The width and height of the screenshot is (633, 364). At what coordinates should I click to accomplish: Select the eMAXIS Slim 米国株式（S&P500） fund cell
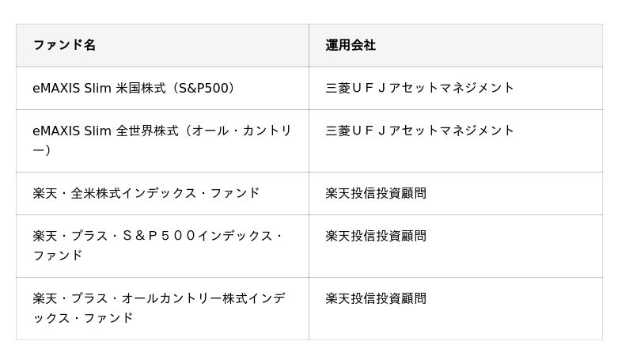tap(134, 88)
